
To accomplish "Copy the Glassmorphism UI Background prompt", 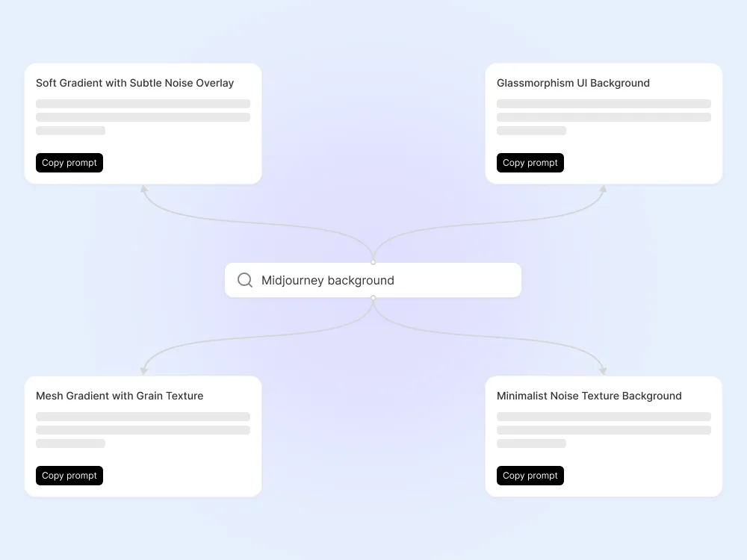I will [530, 162].
